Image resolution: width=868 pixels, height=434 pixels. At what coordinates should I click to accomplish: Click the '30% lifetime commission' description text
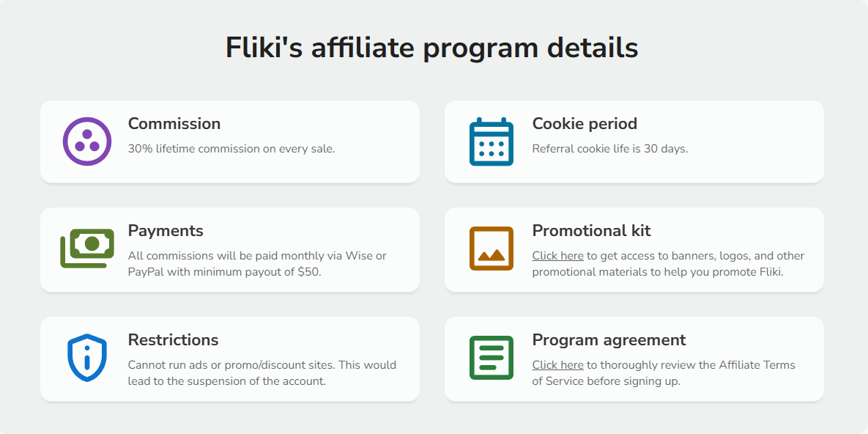(x=231, y=149)
